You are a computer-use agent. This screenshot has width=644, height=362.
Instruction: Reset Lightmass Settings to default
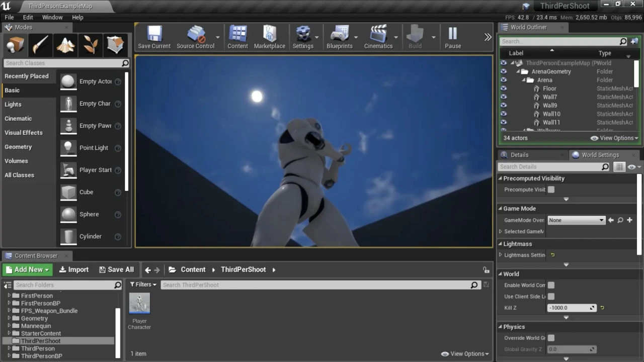(x=552, y=255)
